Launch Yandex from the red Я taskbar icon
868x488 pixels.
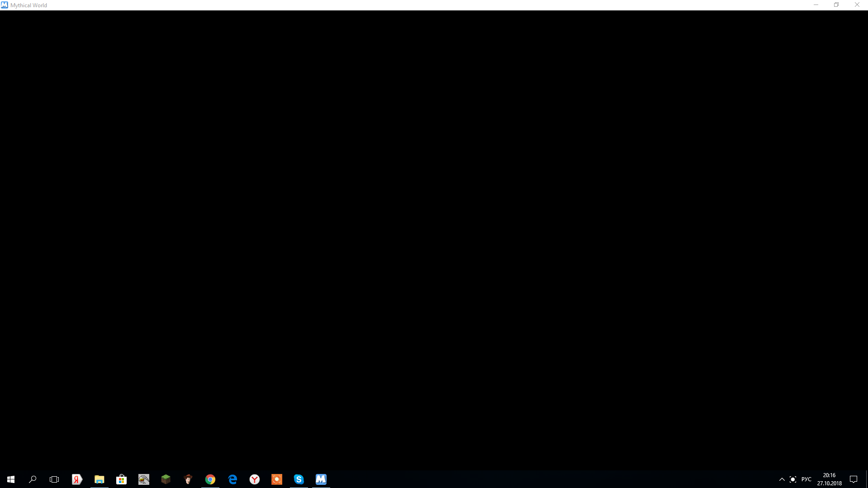click(x=77, y=479)
